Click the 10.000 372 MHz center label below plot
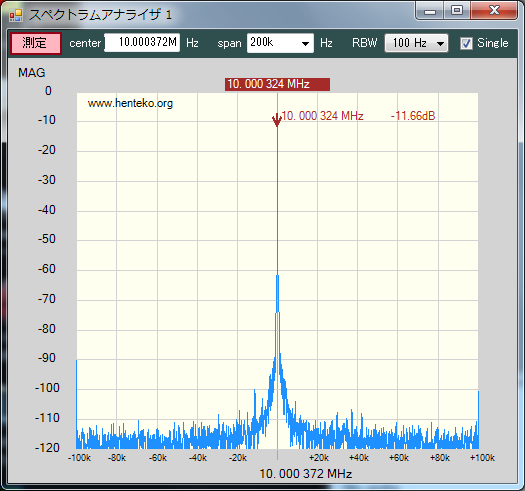The image size is (525, 491). click(306, 474)
